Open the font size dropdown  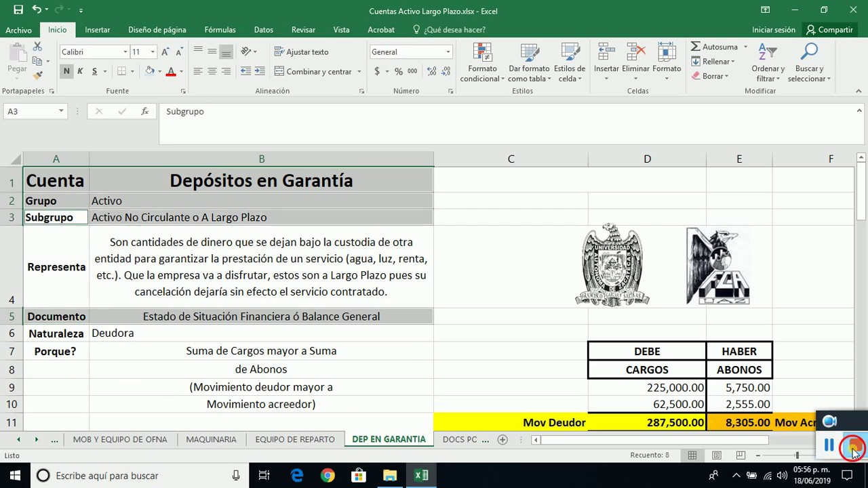pos(153,52)
